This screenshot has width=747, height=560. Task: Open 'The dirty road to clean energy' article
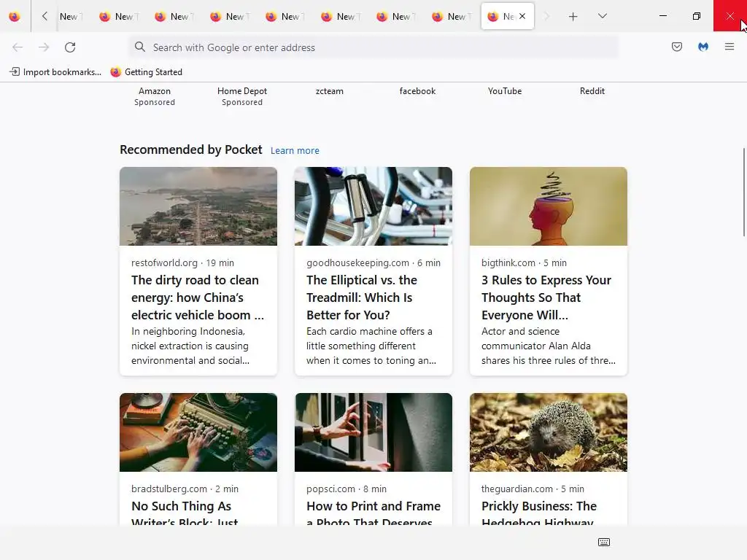click(x=198, y=297)
